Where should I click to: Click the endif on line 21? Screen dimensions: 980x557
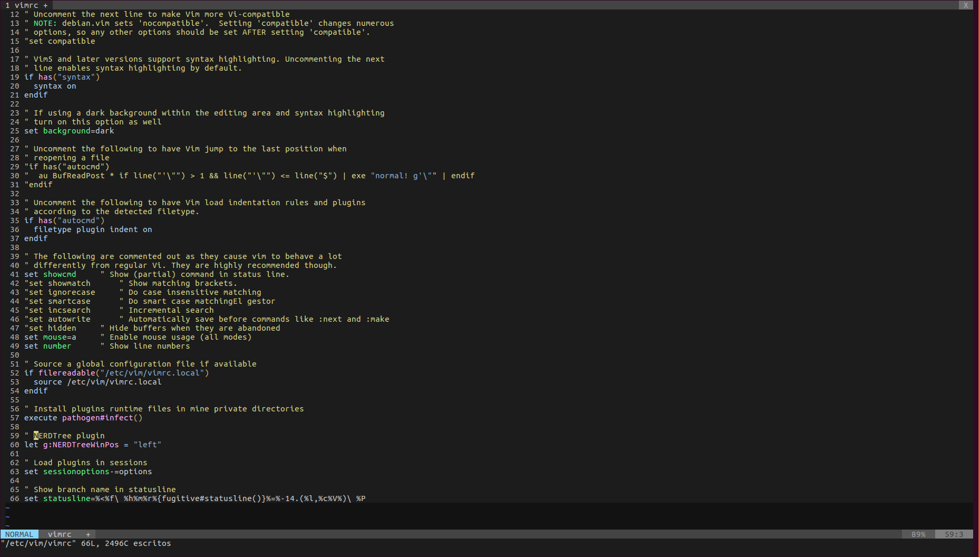tap(36, 95)
